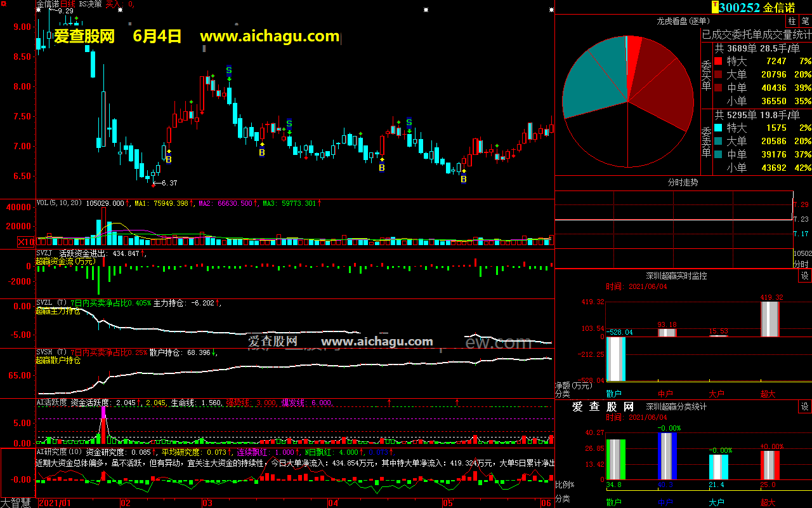Click the 日线 period label in chart header
This screenshot has height=508, width=812.
point(68,4)
